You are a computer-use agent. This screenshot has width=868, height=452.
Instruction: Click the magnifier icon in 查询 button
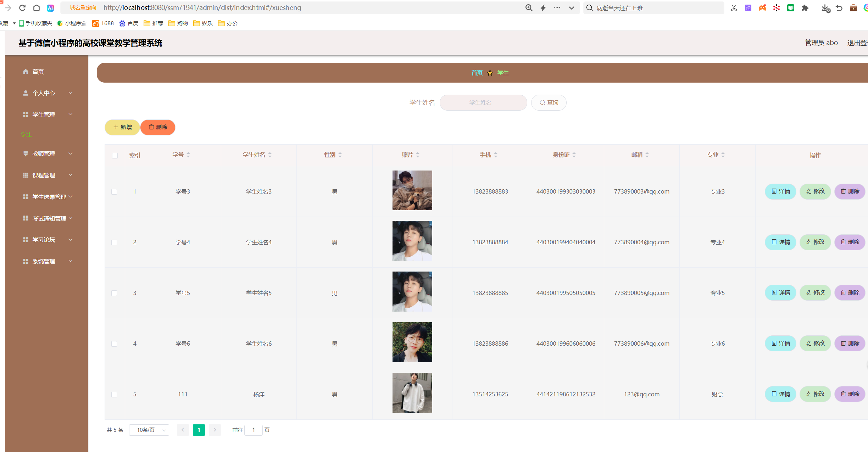[542, 102]
